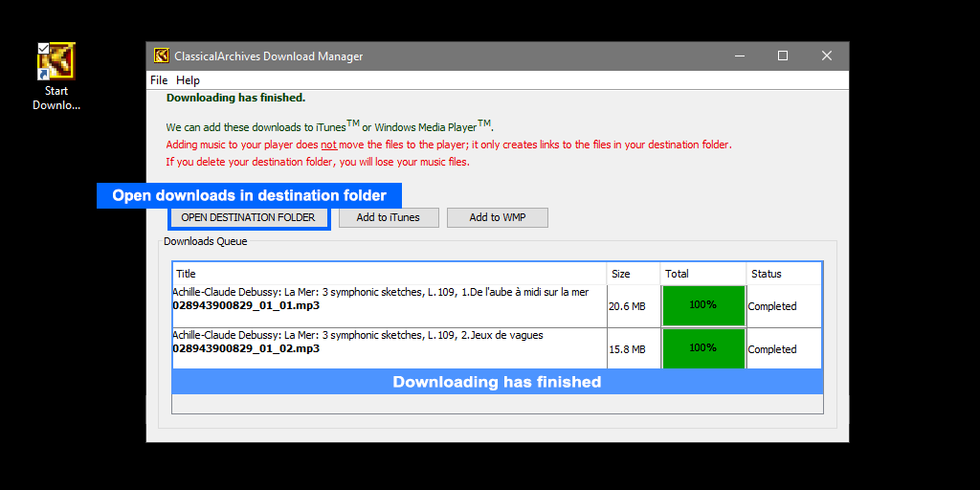Click the Add to WMP button
Image resolution: width=980 pixels, height=490 pixels.
(x=497, y=218)
